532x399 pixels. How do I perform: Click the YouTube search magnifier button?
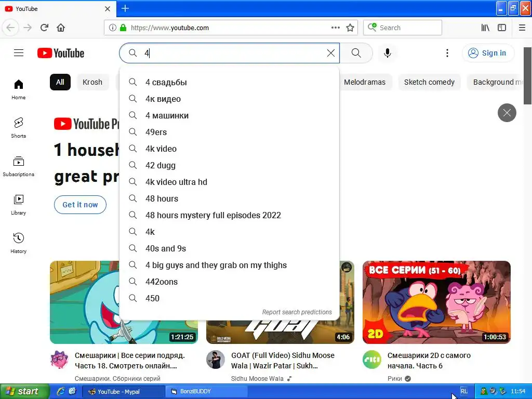click(x=356, y=53)
